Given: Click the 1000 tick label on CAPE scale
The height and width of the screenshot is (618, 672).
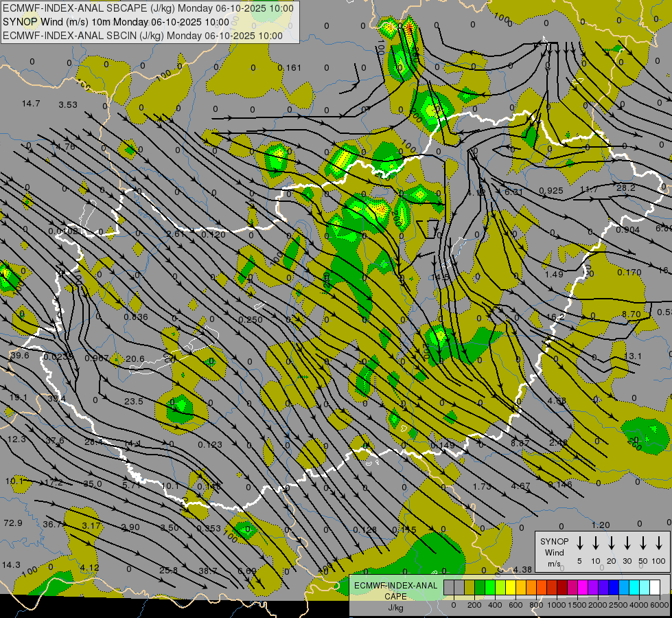Looking at the screenshot, I should pos(557,605).
